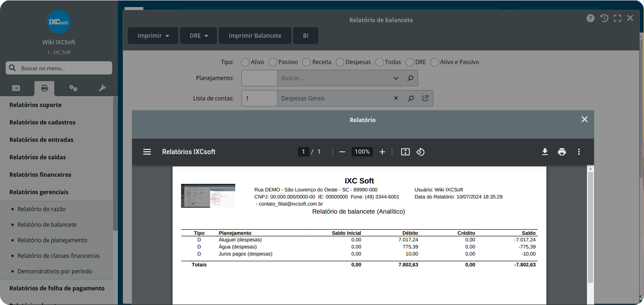The image size is (644, 305).
Task: Zoom out the PDF with minus icon
Action: (x=342, y=152)
